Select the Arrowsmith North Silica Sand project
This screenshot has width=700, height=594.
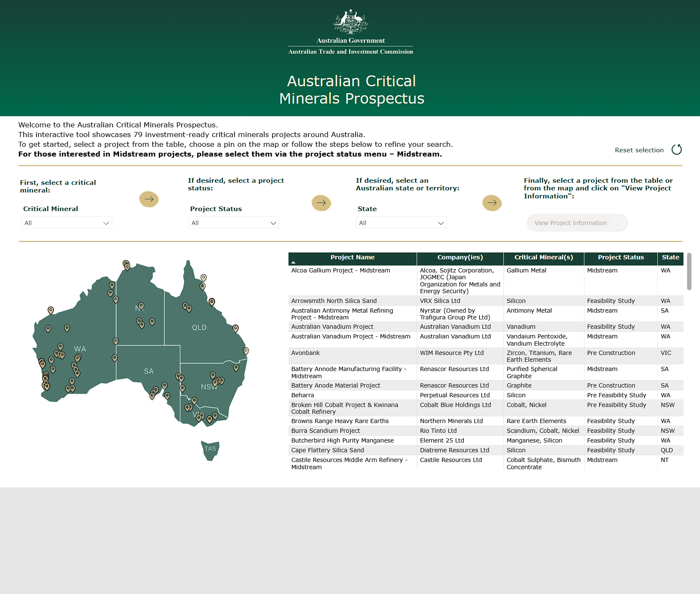[486, 301]
